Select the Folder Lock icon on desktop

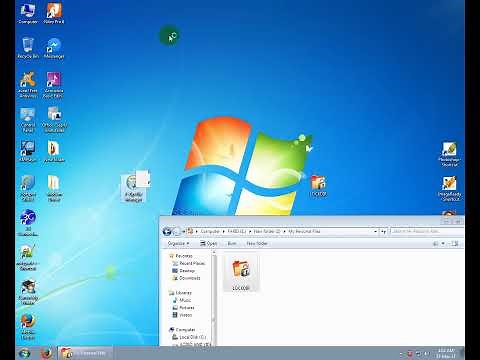[319, 186]
